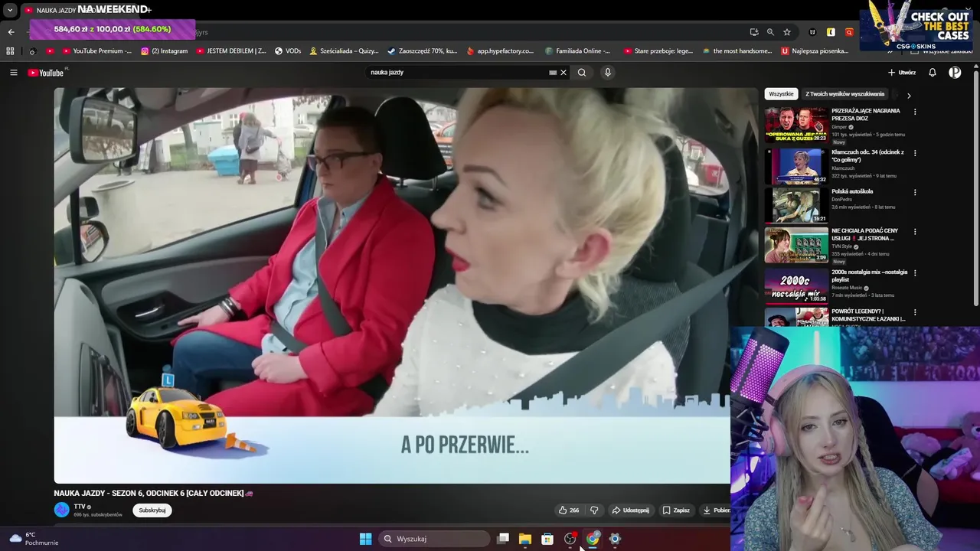Go back with the browser back arrow

click(11, 32)
